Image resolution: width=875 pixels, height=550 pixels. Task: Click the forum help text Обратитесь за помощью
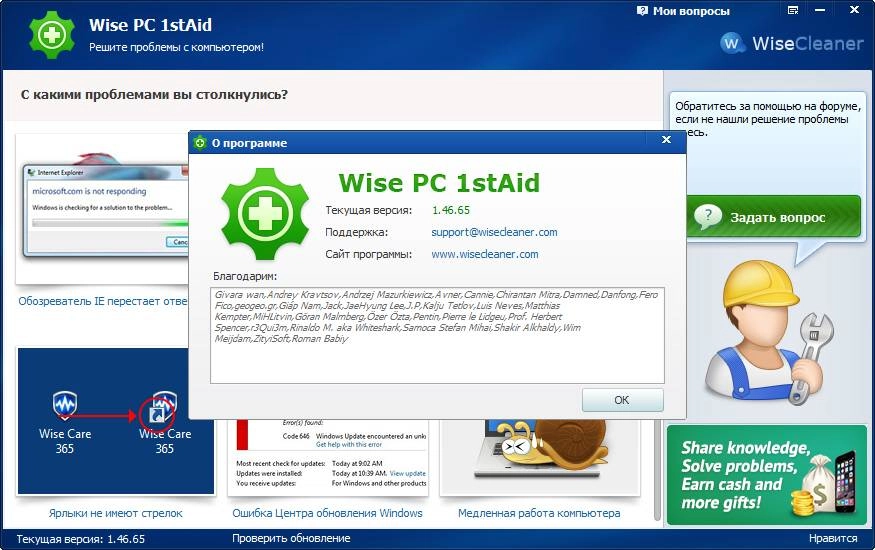pos(767,119)
